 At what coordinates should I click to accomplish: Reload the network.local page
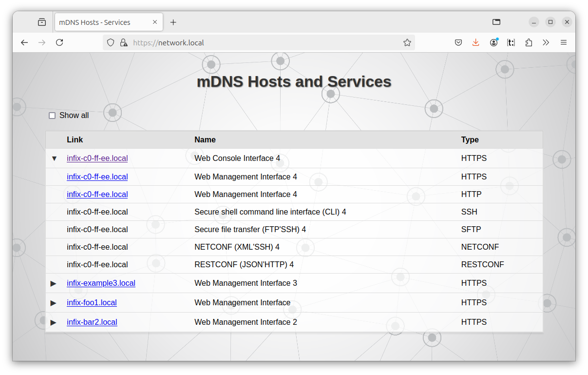click(x=59, y=42)
